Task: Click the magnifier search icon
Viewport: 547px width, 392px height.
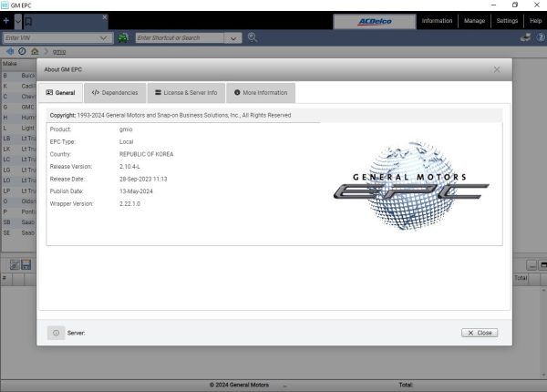Action: (253, 37)
